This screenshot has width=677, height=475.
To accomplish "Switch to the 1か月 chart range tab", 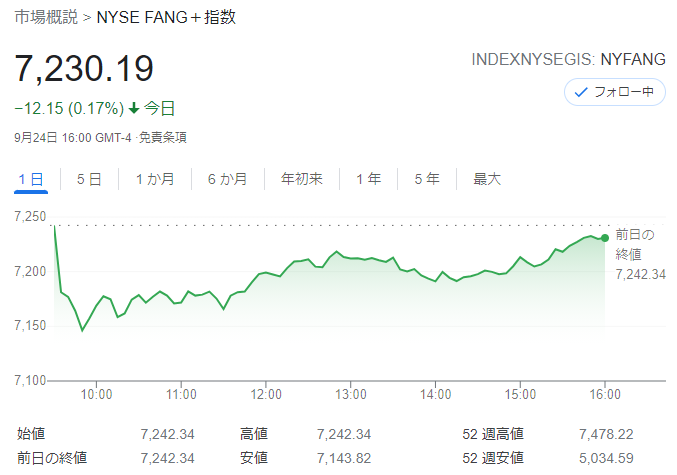I will click(155, 179).
